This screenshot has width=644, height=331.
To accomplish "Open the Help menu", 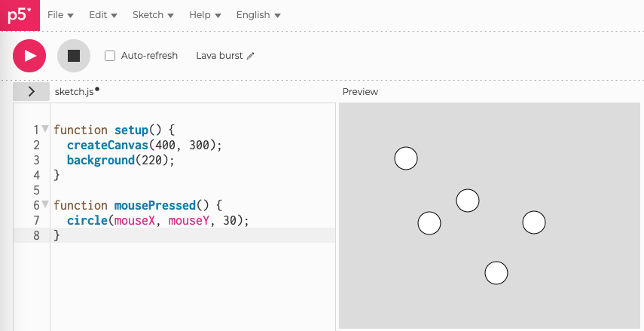I will [205, 15].
